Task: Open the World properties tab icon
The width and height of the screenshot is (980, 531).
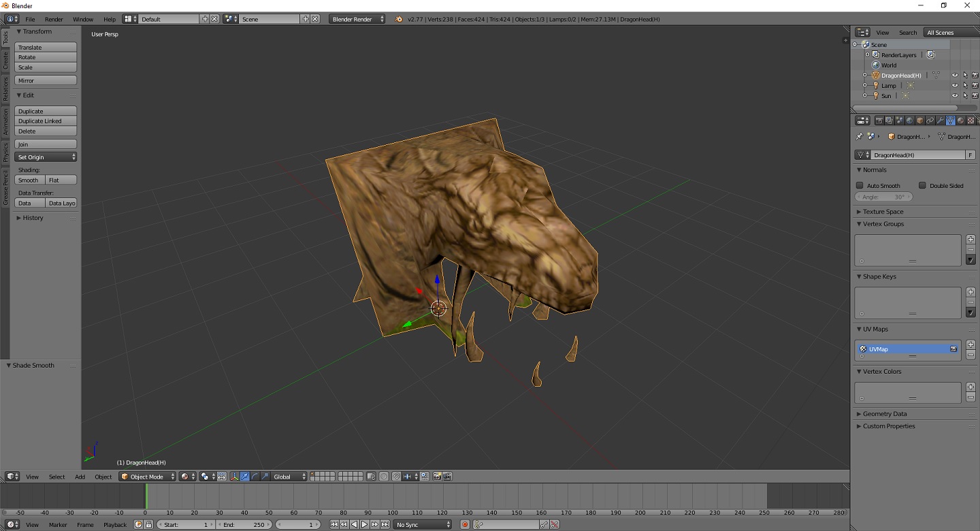Action: tap(909, 120)
